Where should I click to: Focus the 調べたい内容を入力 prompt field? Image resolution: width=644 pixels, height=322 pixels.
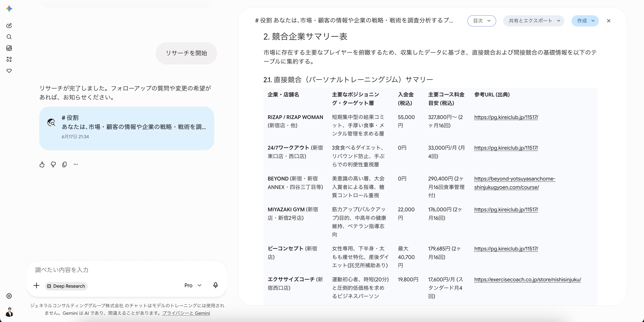tap(127, 270)
